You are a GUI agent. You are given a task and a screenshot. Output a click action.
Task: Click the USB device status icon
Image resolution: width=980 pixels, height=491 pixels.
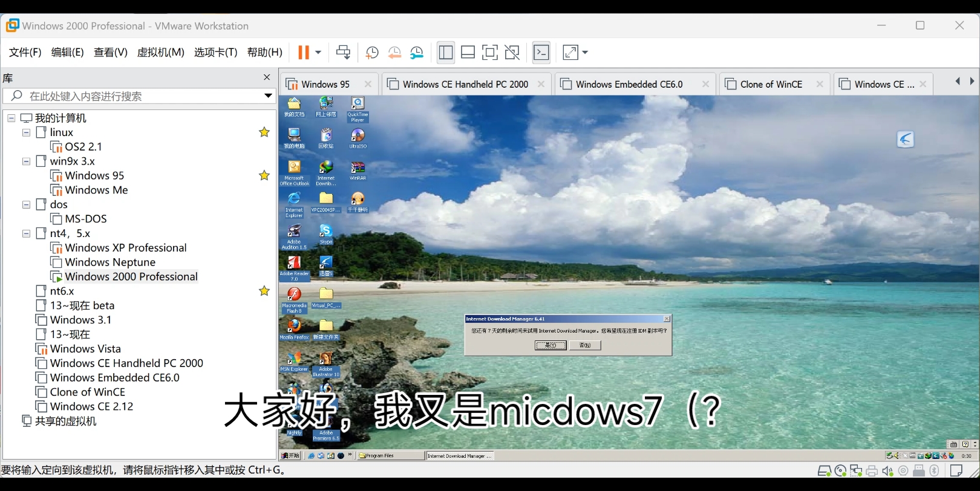[919, 471]
